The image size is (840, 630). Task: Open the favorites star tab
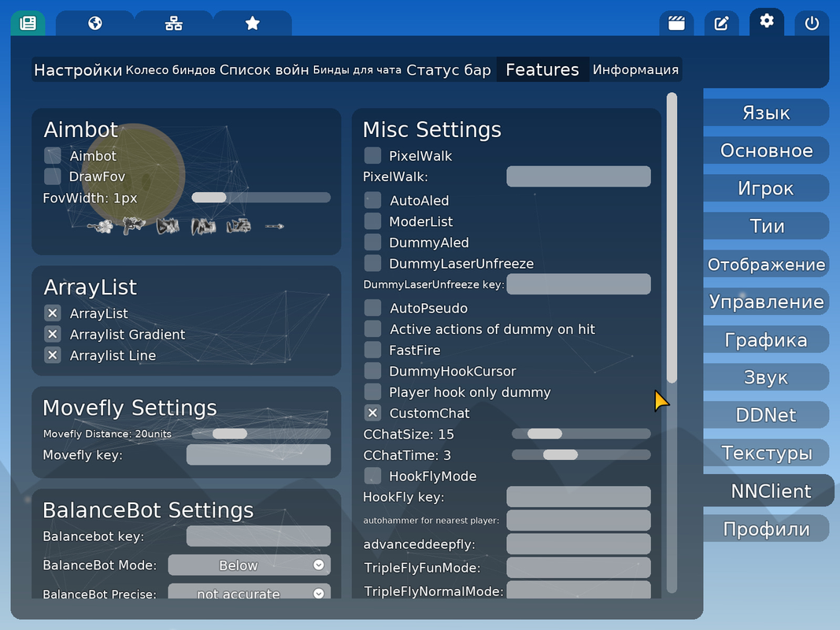253,24
